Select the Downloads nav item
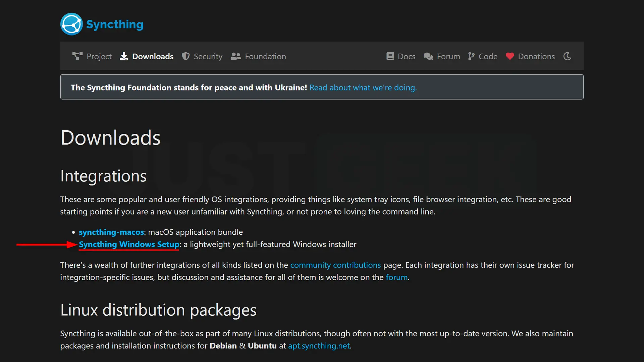This screenshot has height=362, width=644. tap(153, 56)
